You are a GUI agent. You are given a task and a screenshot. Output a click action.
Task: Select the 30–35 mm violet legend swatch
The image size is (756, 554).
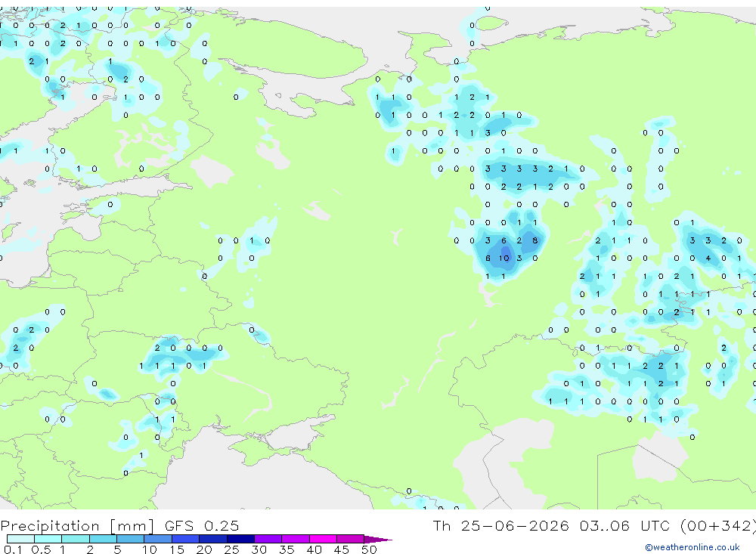[x=268, y=539]
